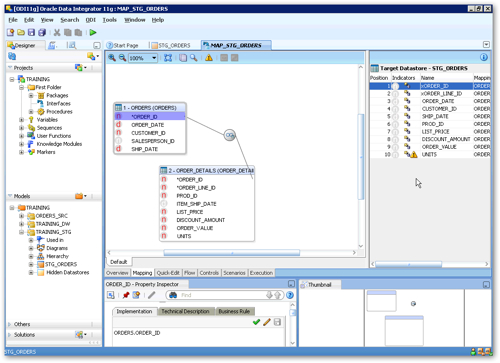Click the New document toolbar icon
Image resolution: width=500 pixels, height=363 pixels.
tap(10, 32)
